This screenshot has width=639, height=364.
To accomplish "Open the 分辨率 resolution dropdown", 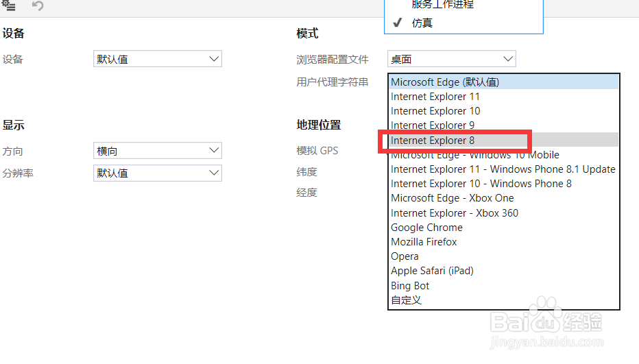I will click(x=157, y=173).
